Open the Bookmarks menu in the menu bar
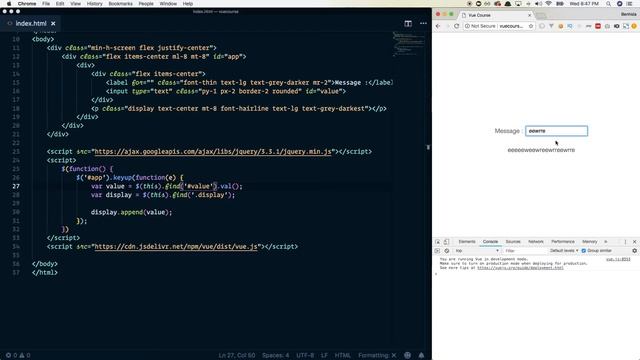 point(120,4)
